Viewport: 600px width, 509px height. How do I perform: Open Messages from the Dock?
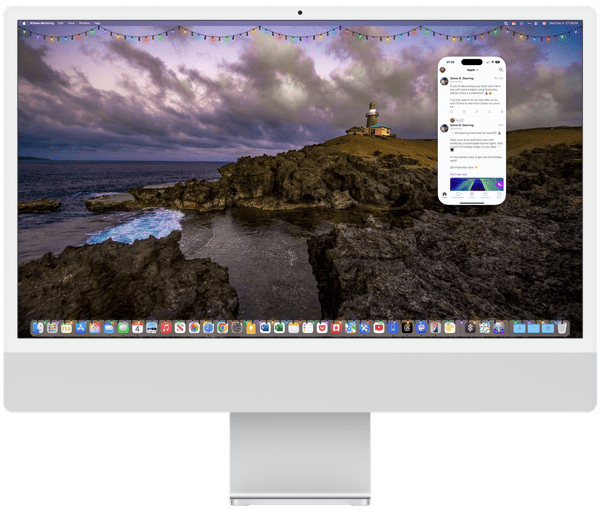pyautogui.click(x=123, y=328)
